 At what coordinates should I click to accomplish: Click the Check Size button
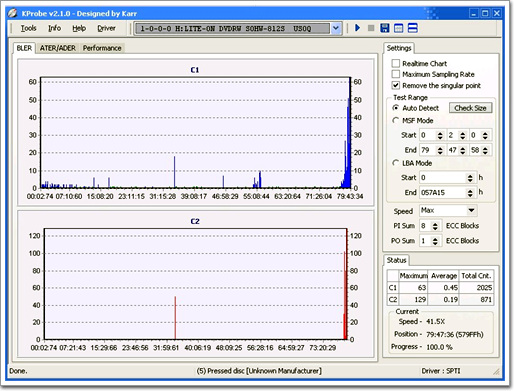(470, 108)
